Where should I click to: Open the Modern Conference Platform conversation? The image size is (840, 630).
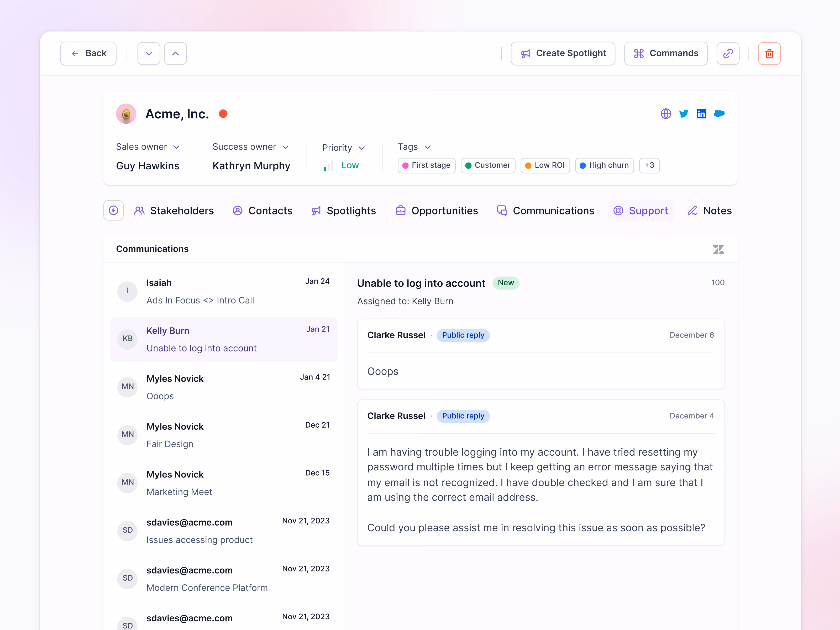coord(223,579)
